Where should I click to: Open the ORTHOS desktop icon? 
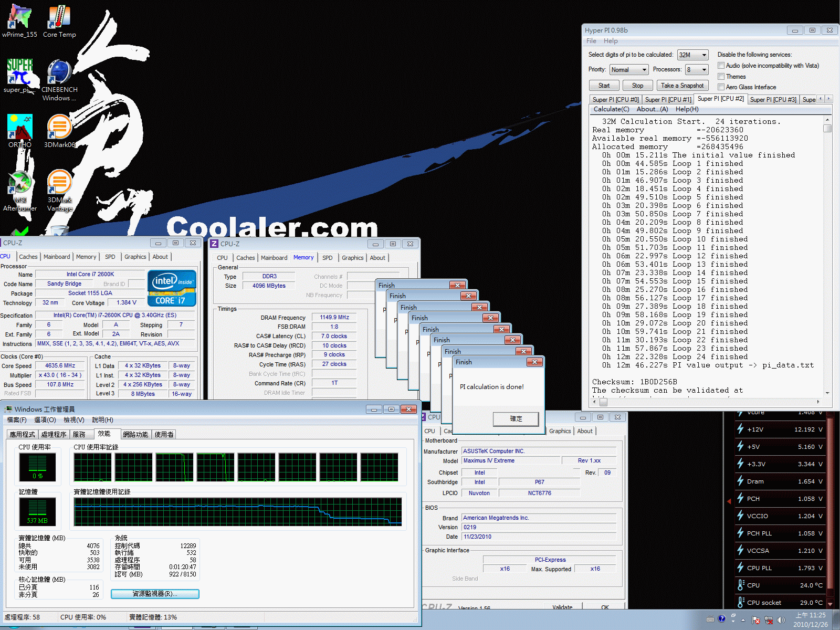pos(20,131)
